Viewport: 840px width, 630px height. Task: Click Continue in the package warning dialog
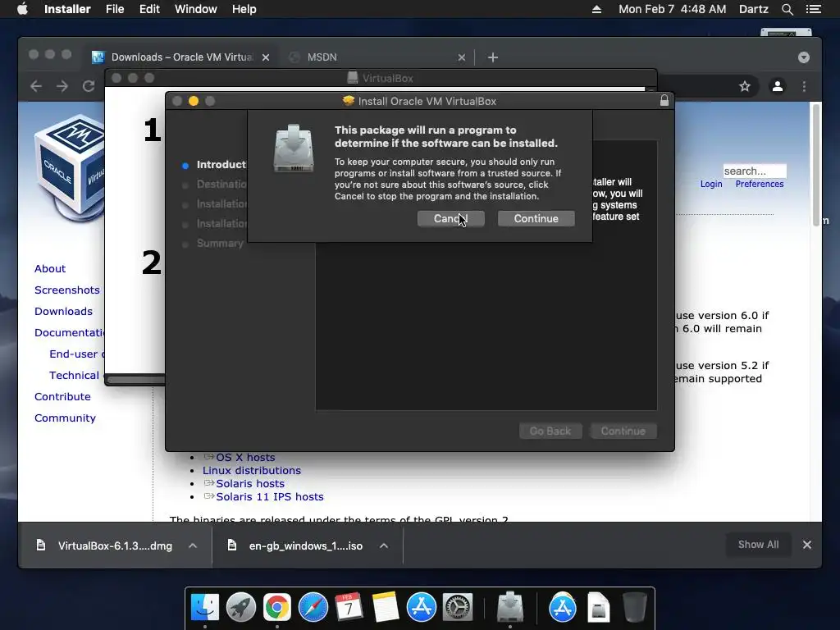click(536, 218)
